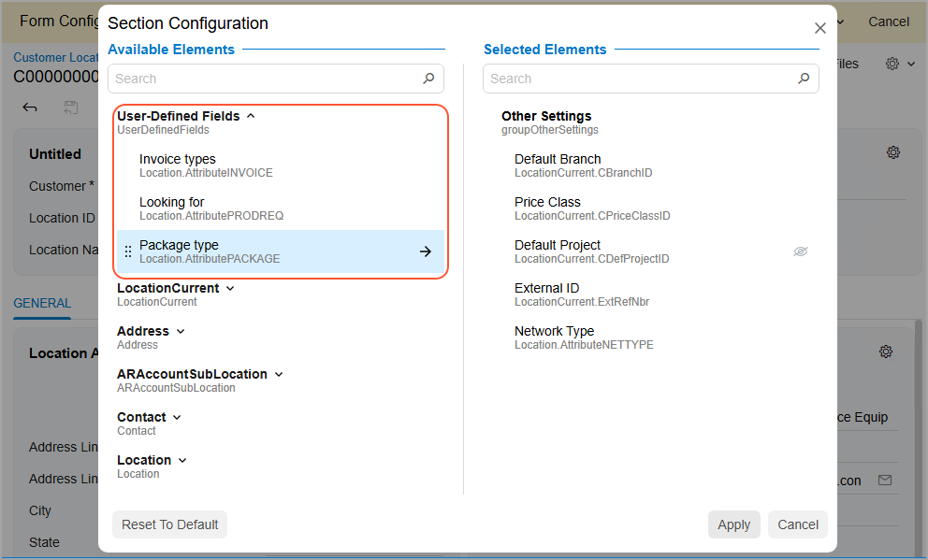The height and width of the screenshot is (560, 928).
Task: Click the arrow to add Package type
Action: tap(426, 251)
